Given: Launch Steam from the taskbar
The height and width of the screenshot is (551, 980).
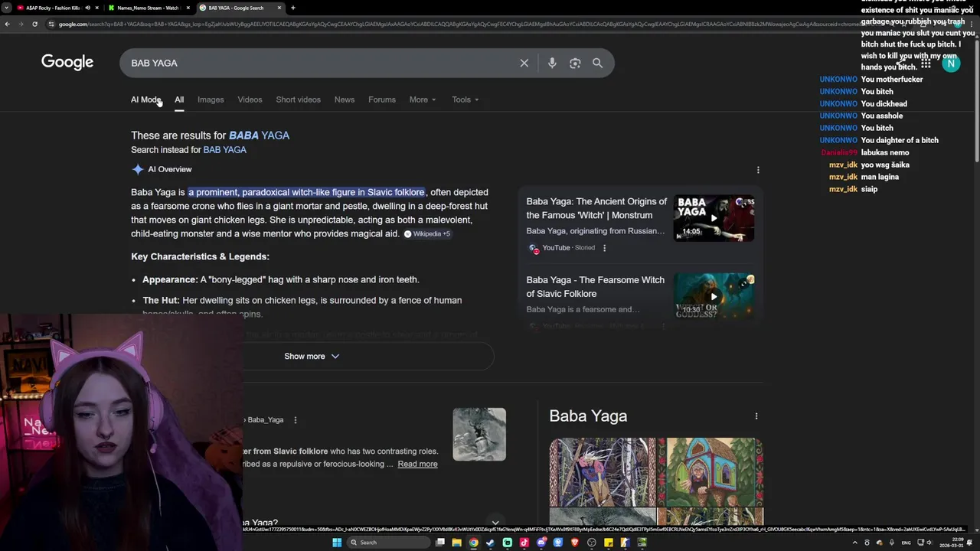Looking at the screenshot, I should (x=490, y=543).
